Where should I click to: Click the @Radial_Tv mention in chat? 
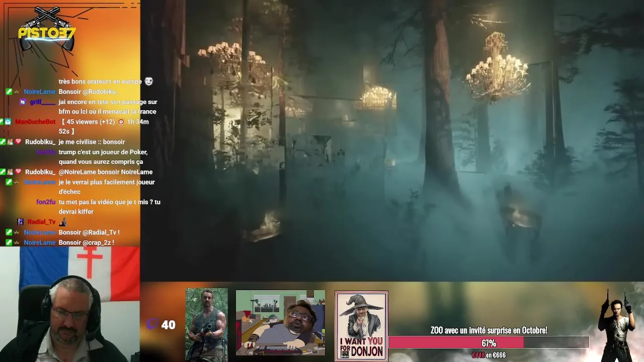click(99, 232)
